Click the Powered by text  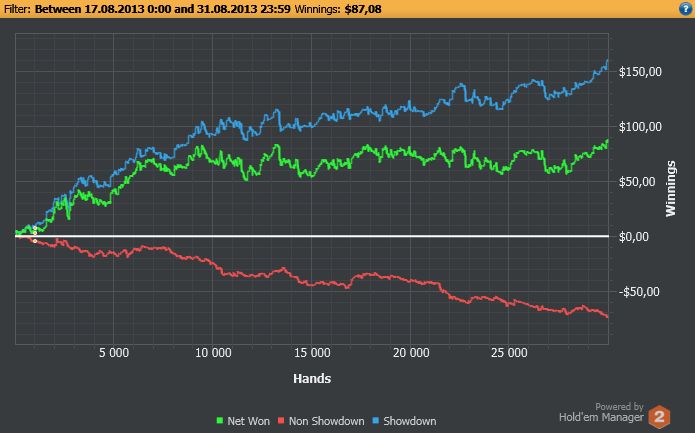tap(619, 406)
